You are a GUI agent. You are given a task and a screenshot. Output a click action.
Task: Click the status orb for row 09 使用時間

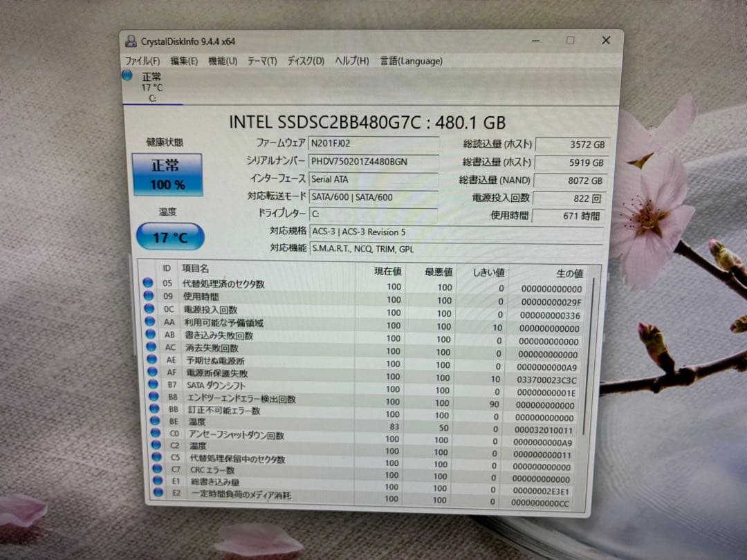(x=149, y=296)
